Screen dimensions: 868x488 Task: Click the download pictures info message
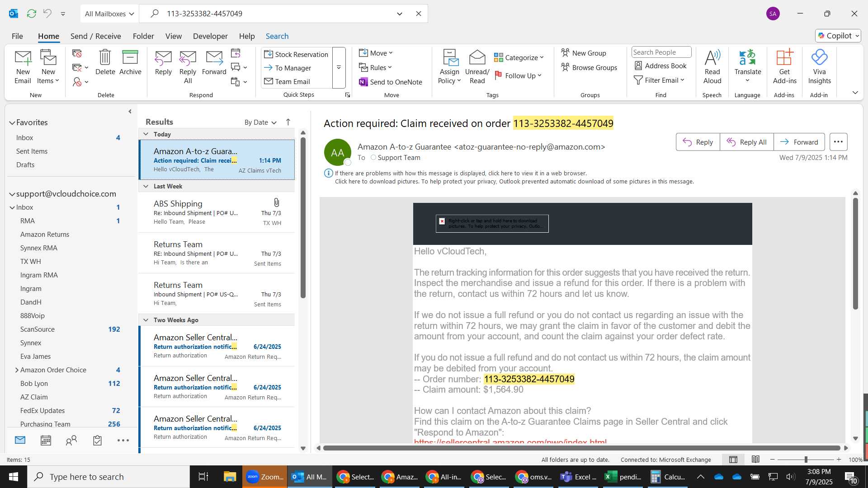coord(514,182)
